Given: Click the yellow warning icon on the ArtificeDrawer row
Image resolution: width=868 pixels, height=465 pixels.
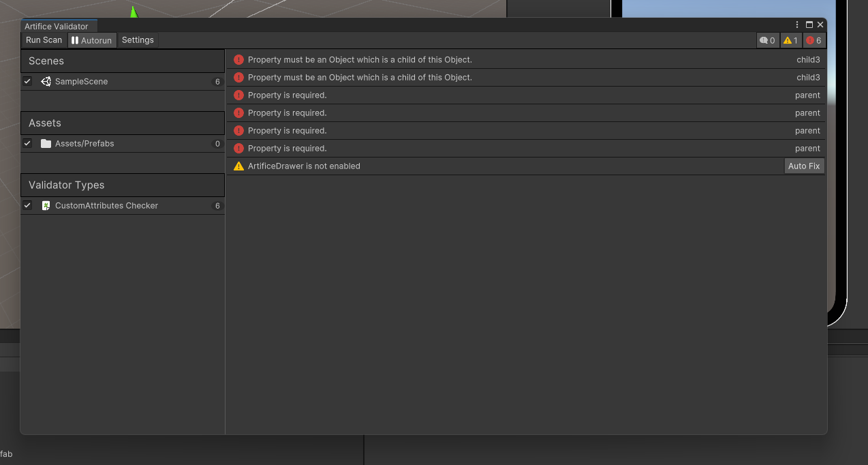Looking at the screenshot, I should coord(238,166).
